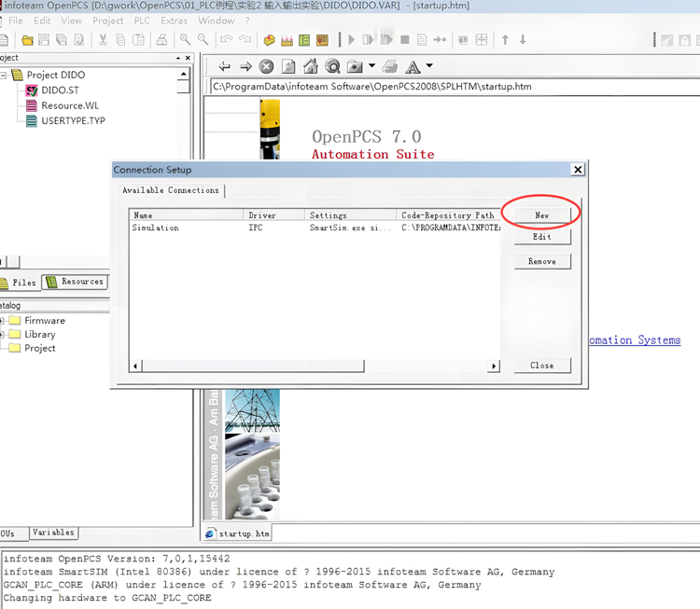This screenshot has width=700, height=609.
Task: Open DIDO.ST file in project tree
Action: (60, 90)
